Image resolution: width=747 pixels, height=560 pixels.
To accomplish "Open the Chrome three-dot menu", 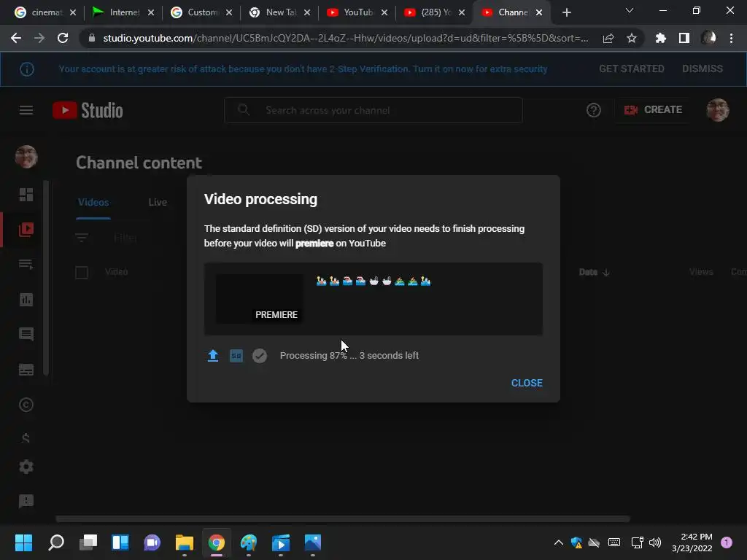I will click(x=731, y=38).
